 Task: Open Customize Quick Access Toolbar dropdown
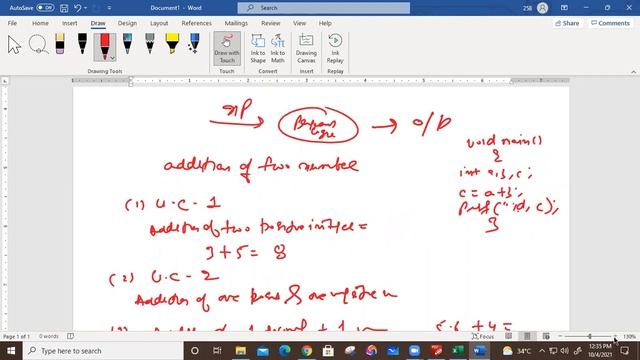pyautogui.click(x=109, y=8)
